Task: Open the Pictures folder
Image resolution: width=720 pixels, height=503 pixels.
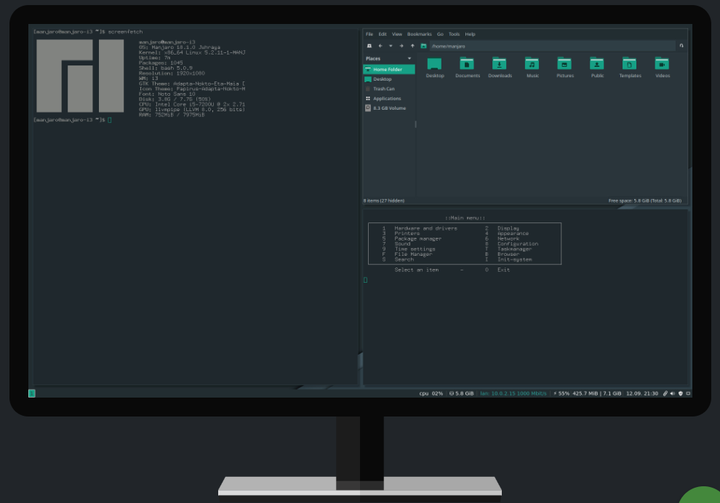Action: pyautogui.click(x=565, y=68)
